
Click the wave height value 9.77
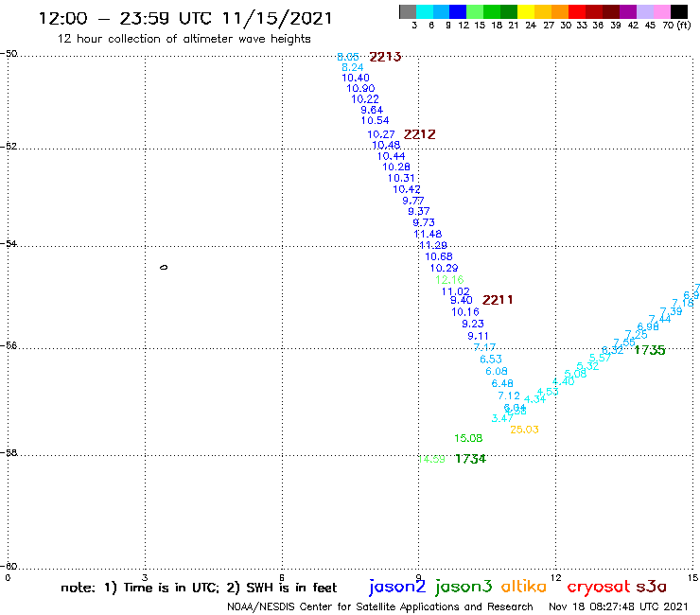click(x=413, y=201)
